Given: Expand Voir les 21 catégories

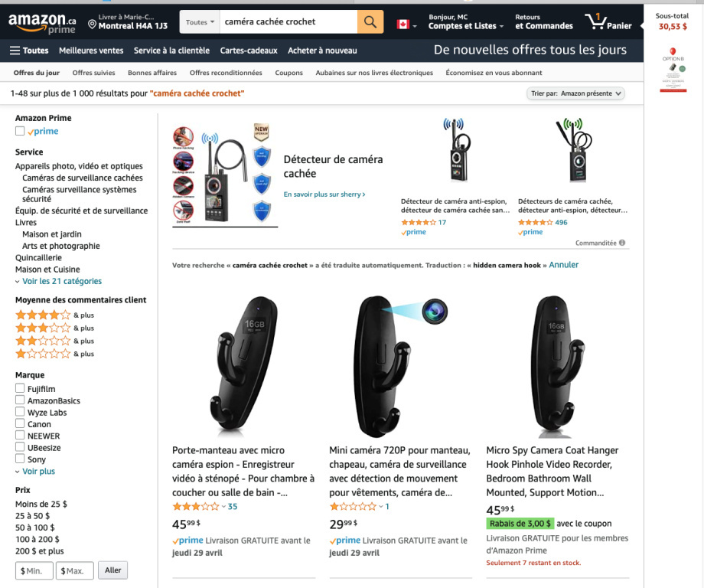Looking at the screenshot, I should point(59,281).
